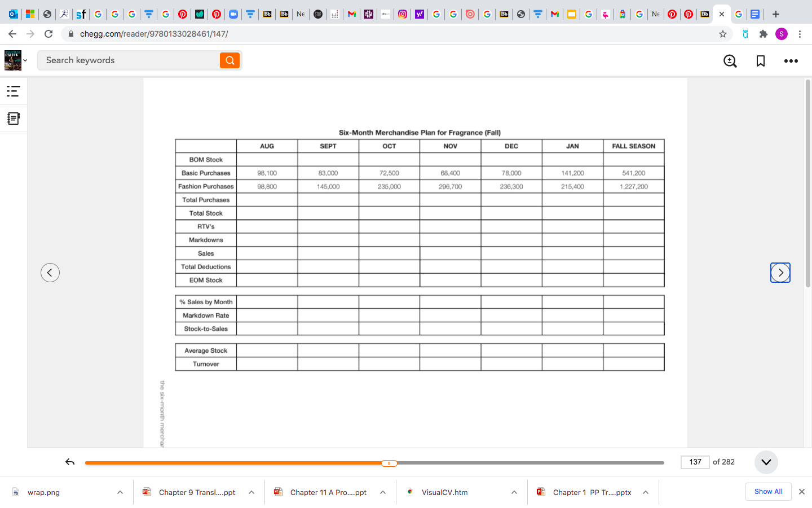Click the FALL SEASON total 1,227,200
This screenshot has width=812, height=508.
coord(634,187)
